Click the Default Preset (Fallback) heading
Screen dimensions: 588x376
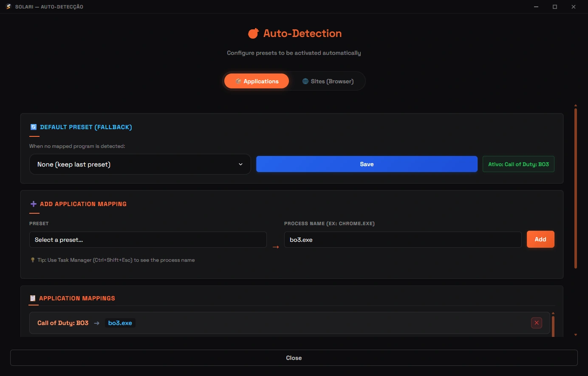pyautogui.click(x=86, y=127)
